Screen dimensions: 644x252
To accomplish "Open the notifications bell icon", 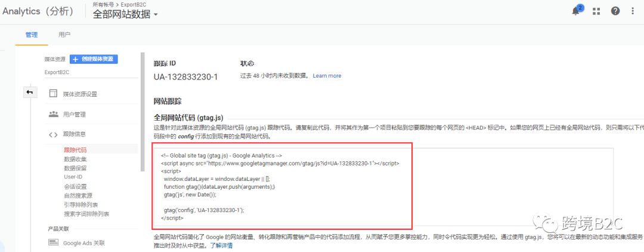I will [577, 10].
